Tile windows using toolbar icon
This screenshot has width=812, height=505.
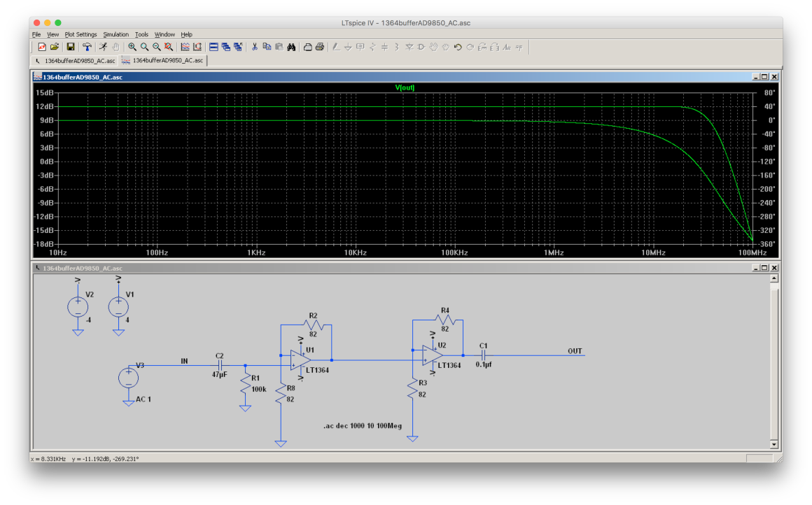[213, 47]
